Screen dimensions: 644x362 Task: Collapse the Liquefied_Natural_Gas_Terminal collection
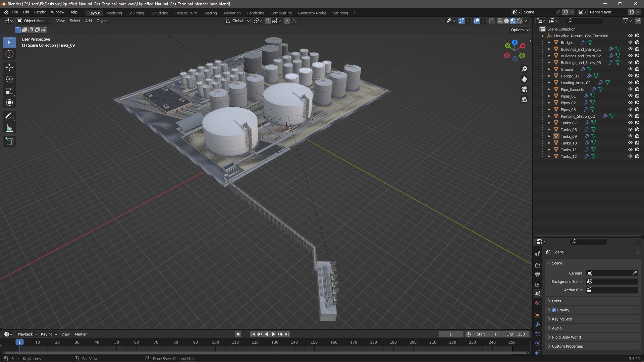[x=542, y=36]
